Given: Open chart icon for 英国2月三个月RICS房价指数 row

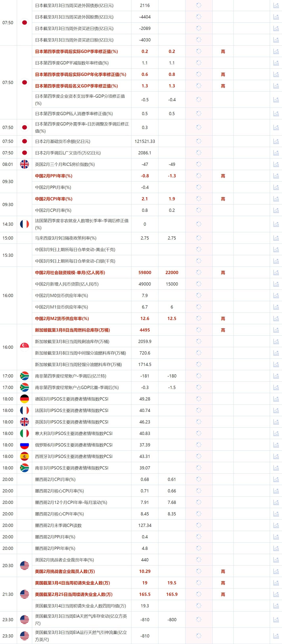Looking at the screenshot, I should [276, 164].
